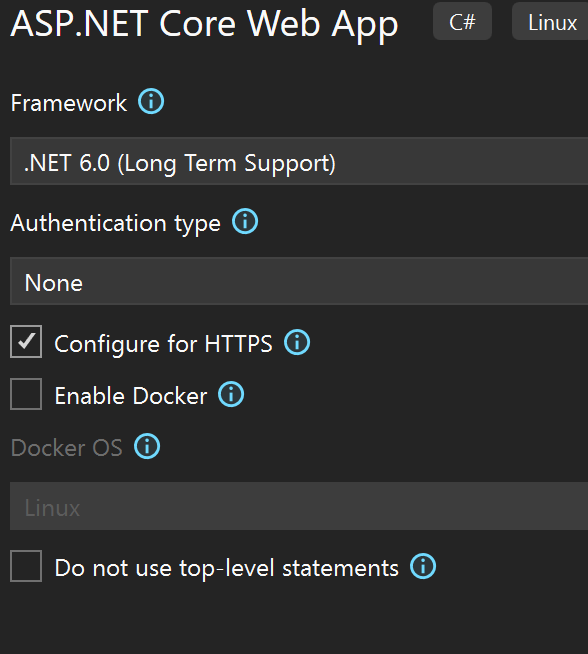
Task: Click the Enable Docker label text
Action: pos(131,396)
